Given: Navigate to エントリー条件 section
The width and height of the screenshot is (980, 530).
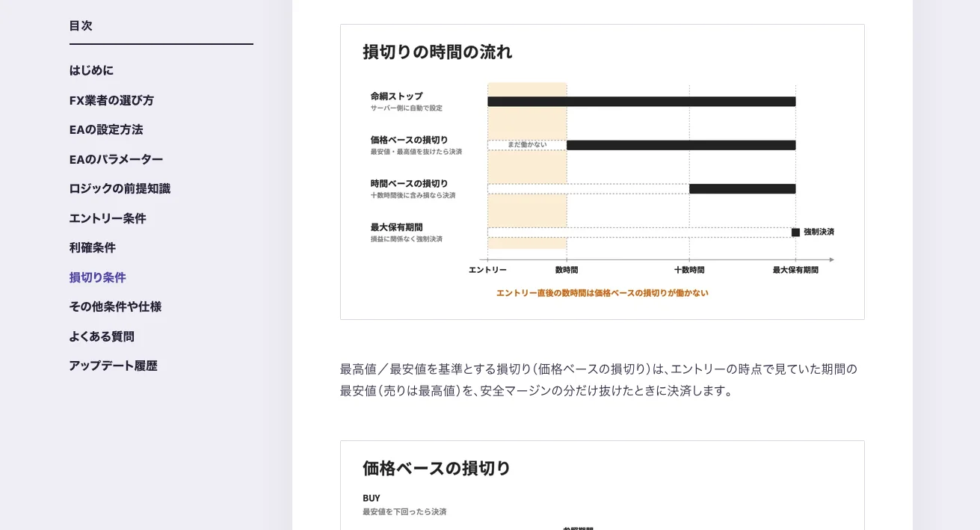Looking at the screenshot, I should [x=108, y=218].
